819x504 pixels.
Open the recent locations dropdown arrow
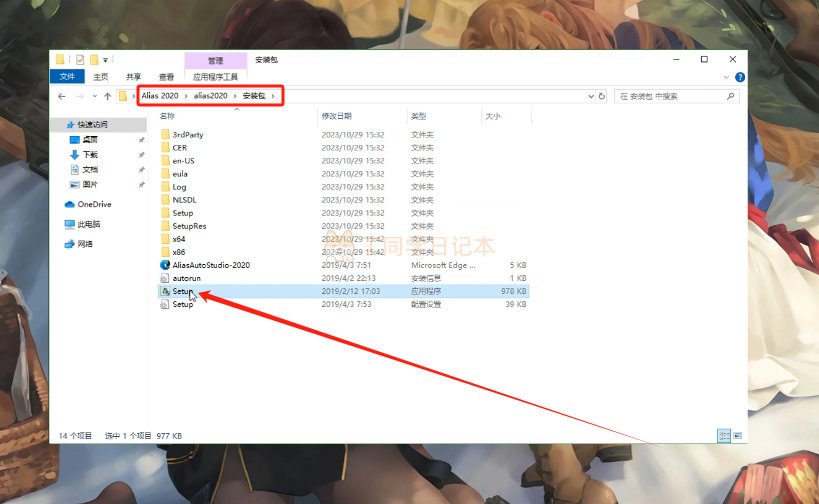point(95,96)
